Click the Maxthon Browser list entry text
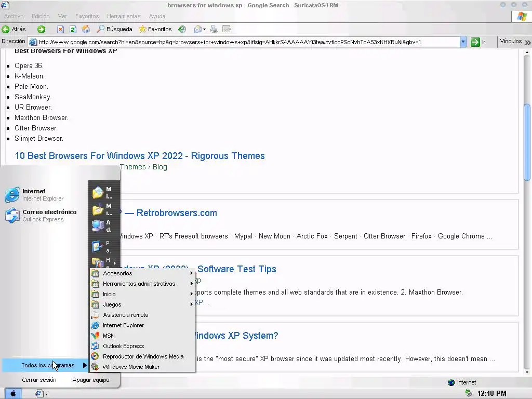Viewport: 532px width, 399px height. click(42, 118)
